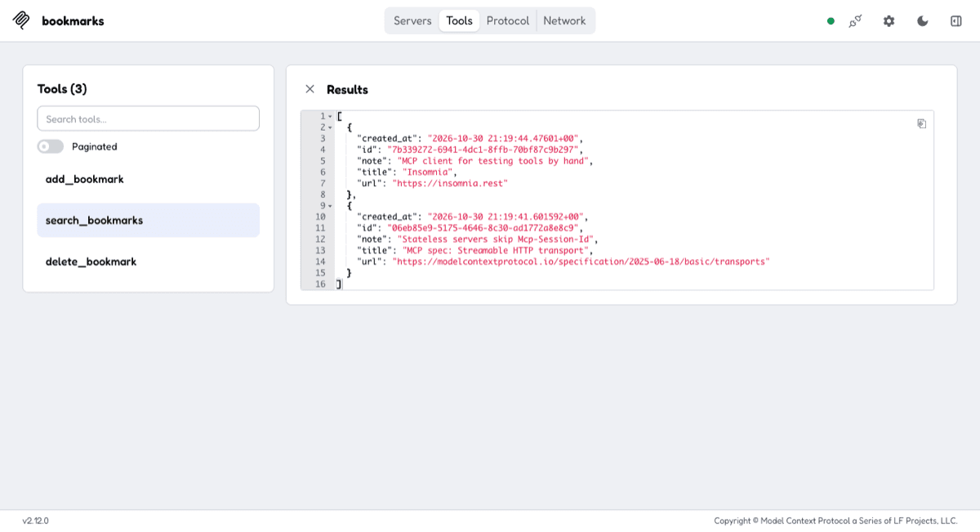This screenshot has width=980, height=532.
Task: Collapse the array fold arrow on line 1
Action: click(330, 117)
